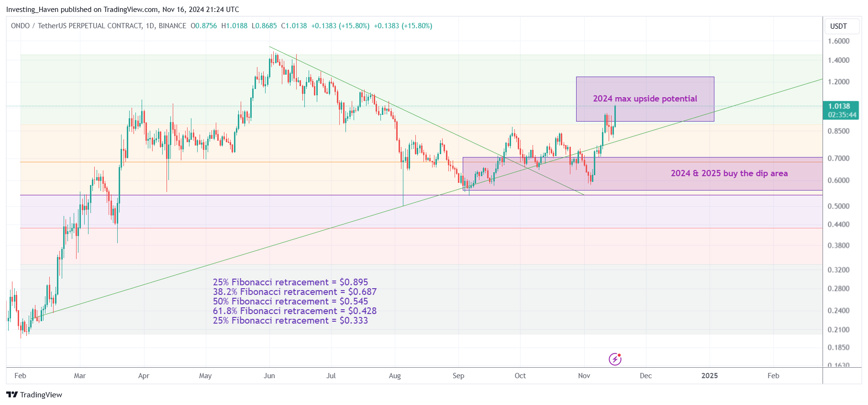Click the '61.8% Fibonacci retracement = $0.428' text
This screenshot has height=405, width=868.
pyautogui.click(x=295, y=311)
